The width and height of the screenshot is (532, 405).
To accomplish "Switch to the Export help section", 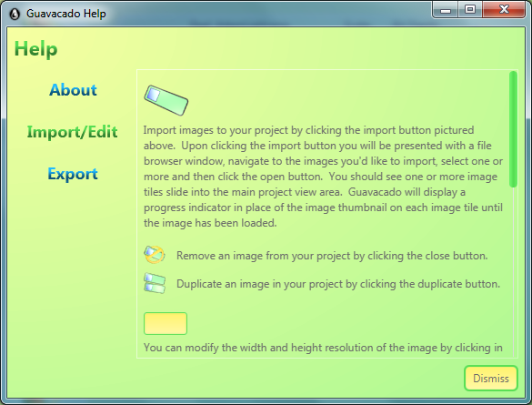I will click(73, 174).
